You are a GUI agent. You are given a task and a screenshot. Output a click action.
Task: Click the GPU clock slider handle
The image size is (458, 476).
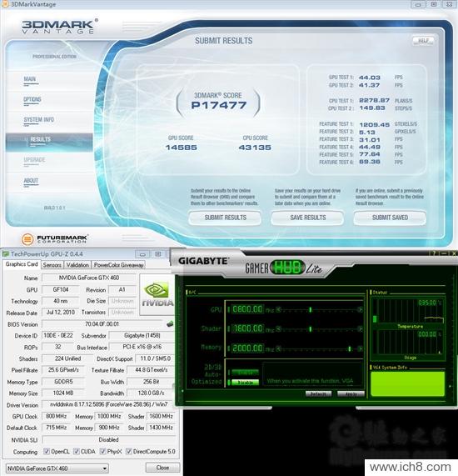point(310,309)
